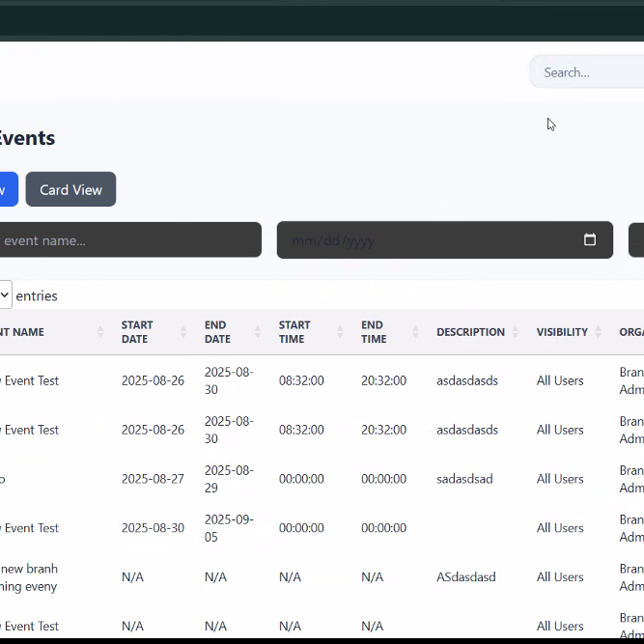Select the row with description sadasdsad
Viewport: 644px width, 644px height.
pos(464,479)
